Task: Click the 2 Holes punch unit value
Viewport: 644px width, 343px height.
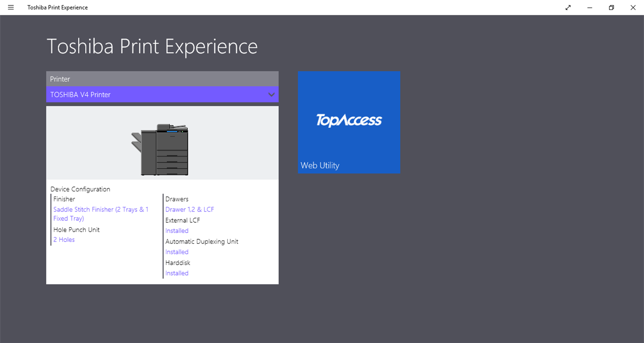Action: tap(64, 240)
